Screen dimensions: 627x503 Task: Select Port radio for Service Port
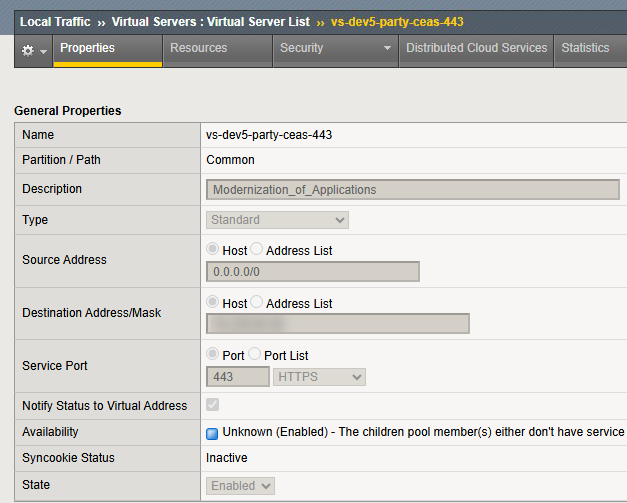(213, 355)
